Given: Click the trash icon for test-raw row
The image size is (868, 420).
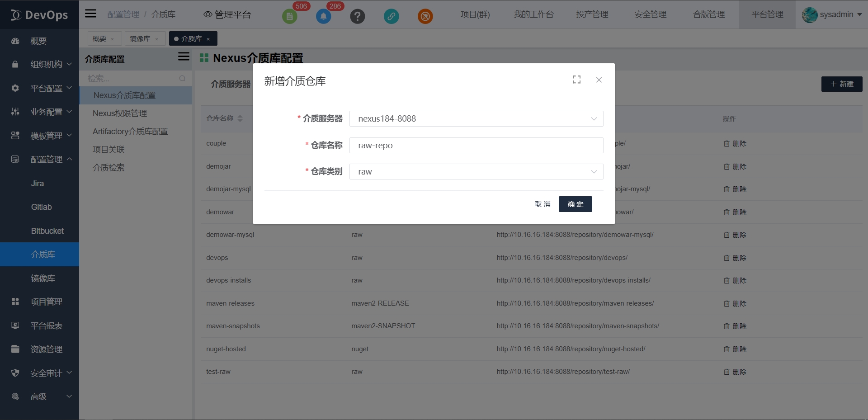Looking at the screenshot, I should pos(726,372).
